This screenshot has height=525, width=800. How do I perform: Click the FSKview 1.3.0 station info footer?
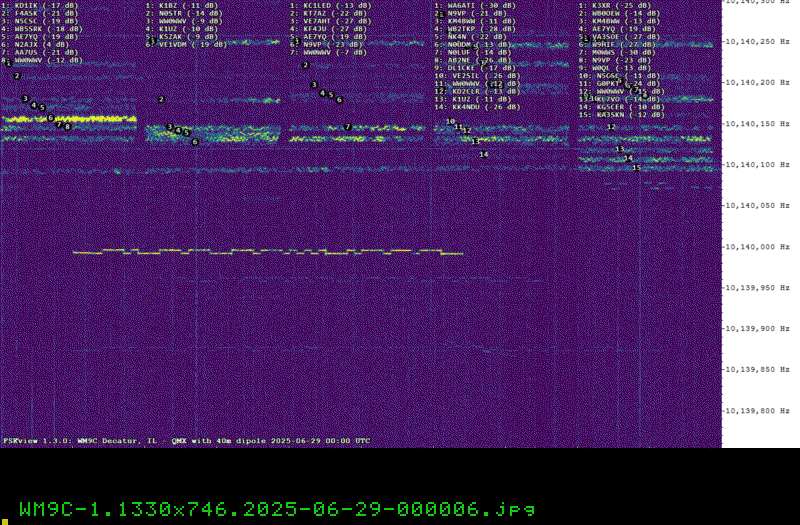pyautogui.click(x=187, y=441)
